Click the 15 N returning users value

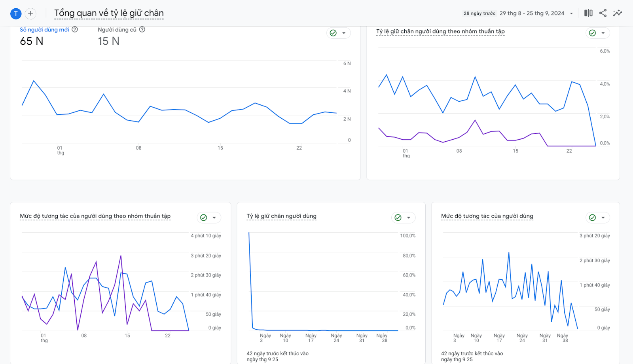click(x=108, y=41)
